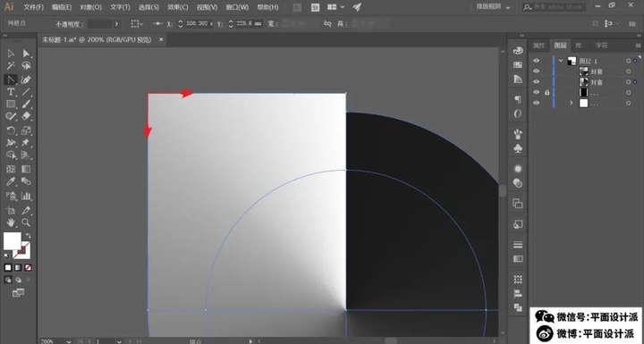Select the Eyedropper tool

pyautogui.click(x=11, y=181)
